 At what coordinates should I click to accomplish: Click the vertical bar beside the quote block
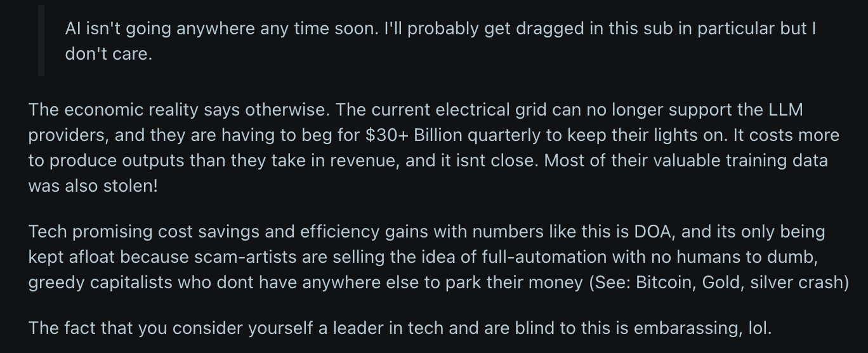(41, 41)
